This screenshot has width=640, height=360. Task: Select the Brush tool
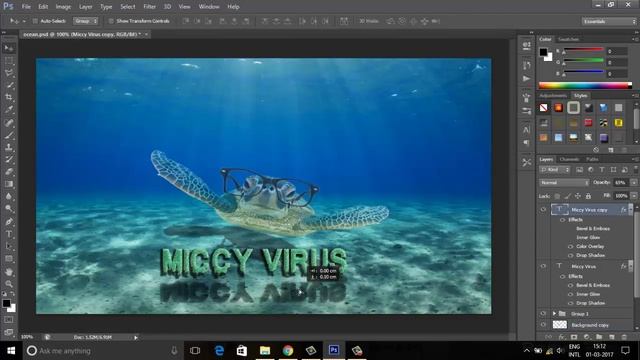point(9,135)
